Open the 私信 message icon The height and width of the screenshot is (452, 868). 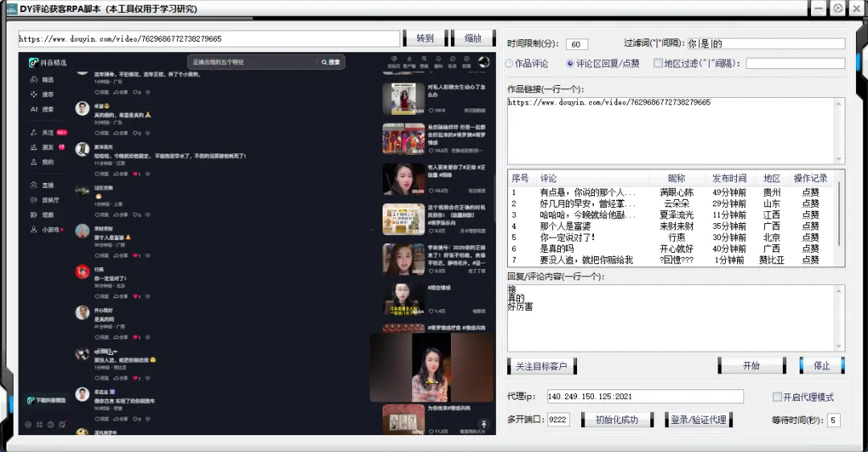[x=452, y=61]
